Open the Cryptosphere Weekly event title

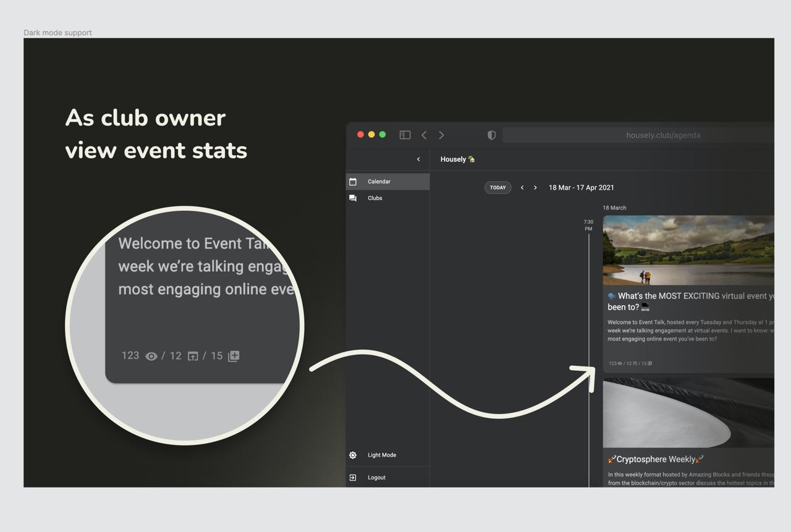[656, 460]
